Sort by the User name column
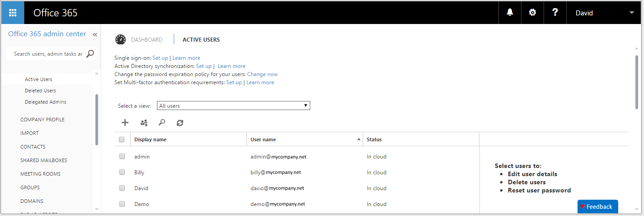The height and width of the screenshot is (216, 644). 304,139
